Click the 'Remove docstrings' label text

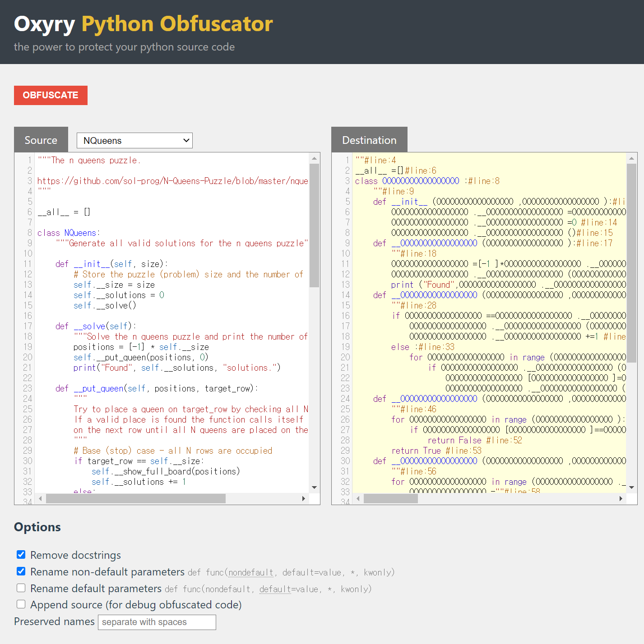point(75,555)
